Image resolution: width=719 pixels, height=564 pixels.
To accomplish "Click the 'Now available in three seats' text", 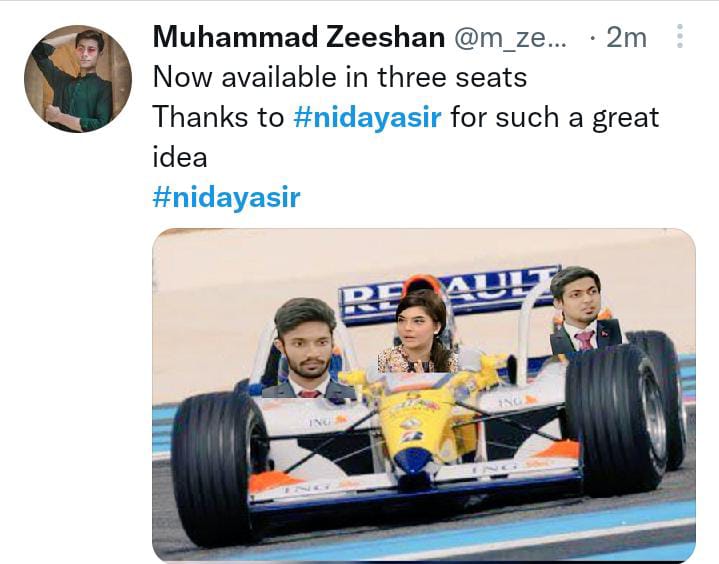I will pos(340,77).
